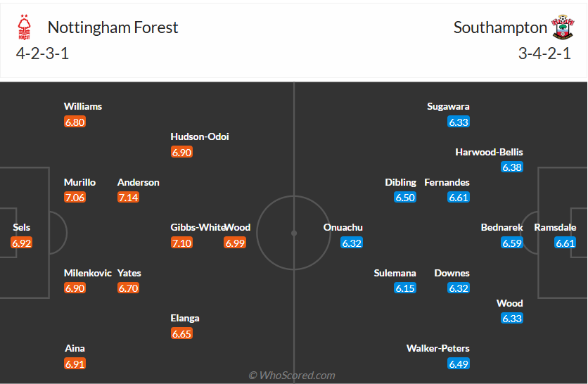Select goalkeeper Sels on the pitch

click(x=21, y=227)
